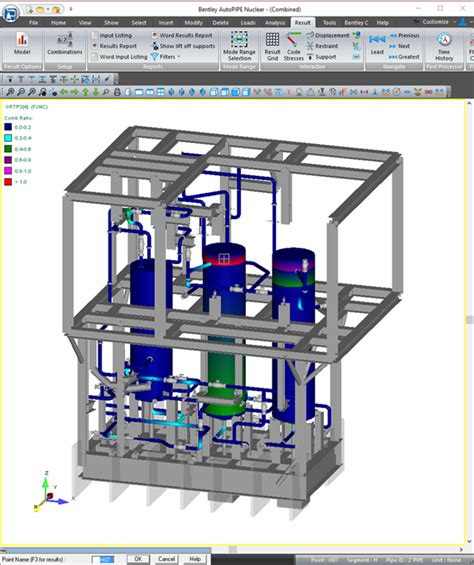Viewport: 474px width, 565px height.
Task: Show Restraint interaction results
Action: click(322, 46)
